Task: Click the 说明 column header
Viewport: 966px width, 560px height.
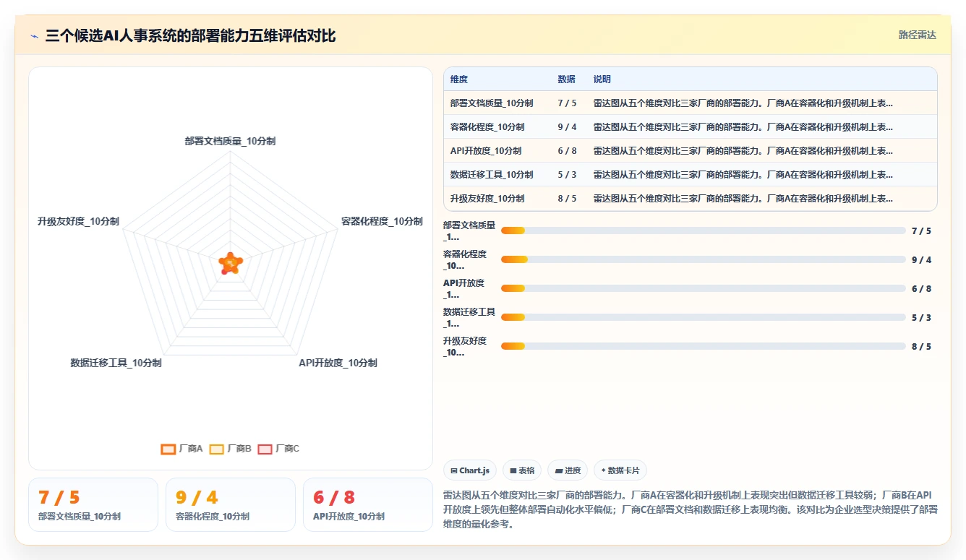Action: click(x=602, y=79)
